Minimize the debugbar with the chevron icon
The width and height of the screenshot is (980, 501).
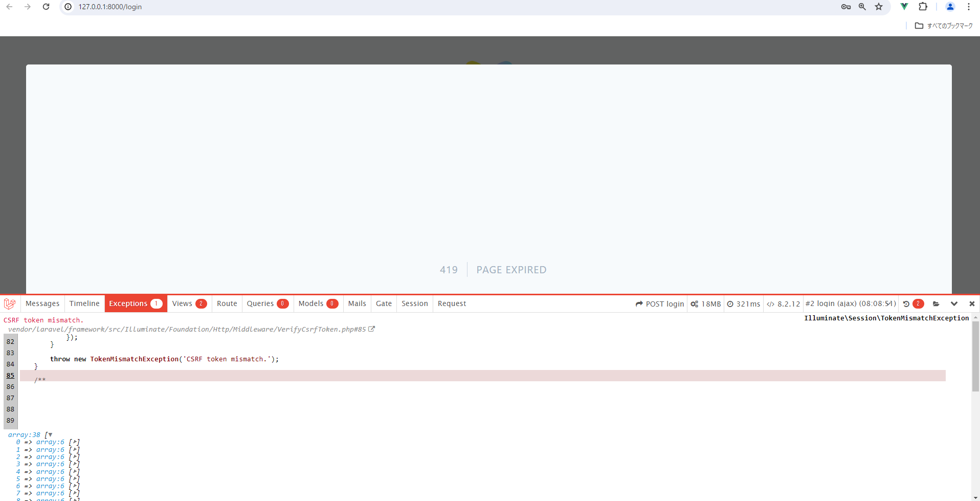(954, 304)
